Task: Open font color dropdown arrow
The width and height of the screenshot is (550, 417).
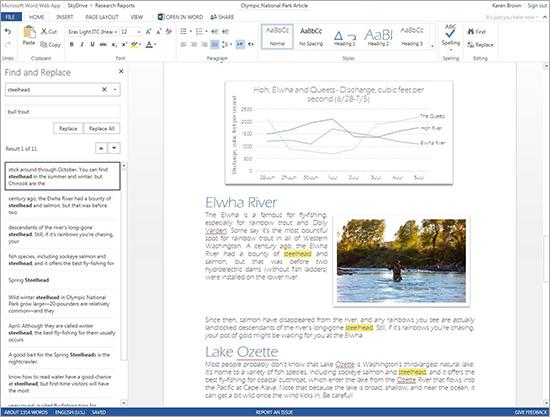Action: click(155, 45)
